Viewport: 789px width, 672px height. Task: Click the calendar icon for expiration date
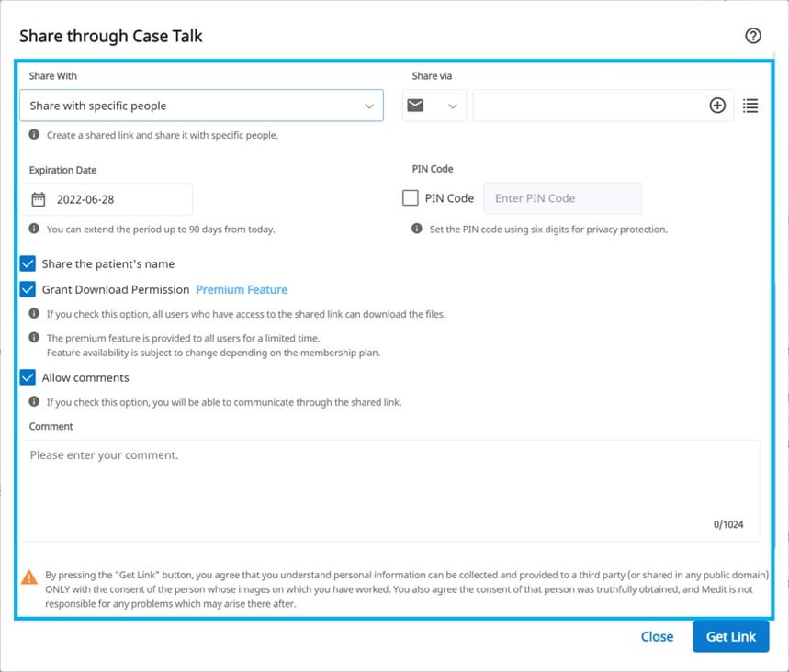pyautogui.click(x=39, y=199)
